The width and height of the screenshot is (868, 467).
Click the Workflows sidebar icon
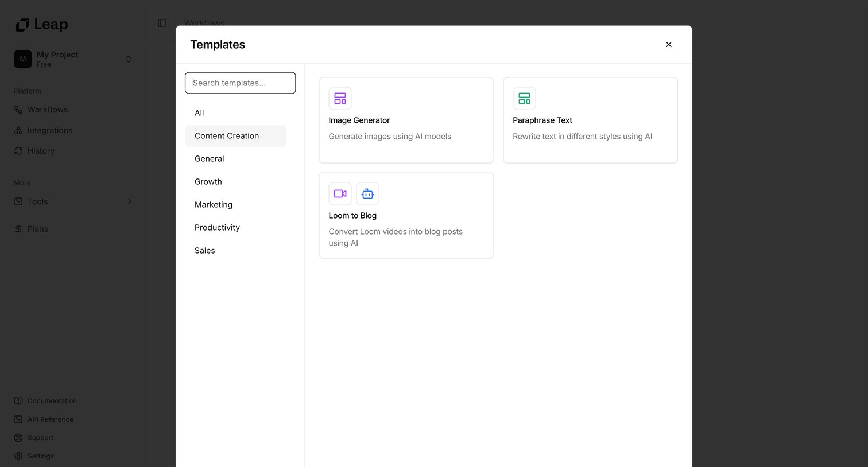pyautogui.click(x=18, y=110)
